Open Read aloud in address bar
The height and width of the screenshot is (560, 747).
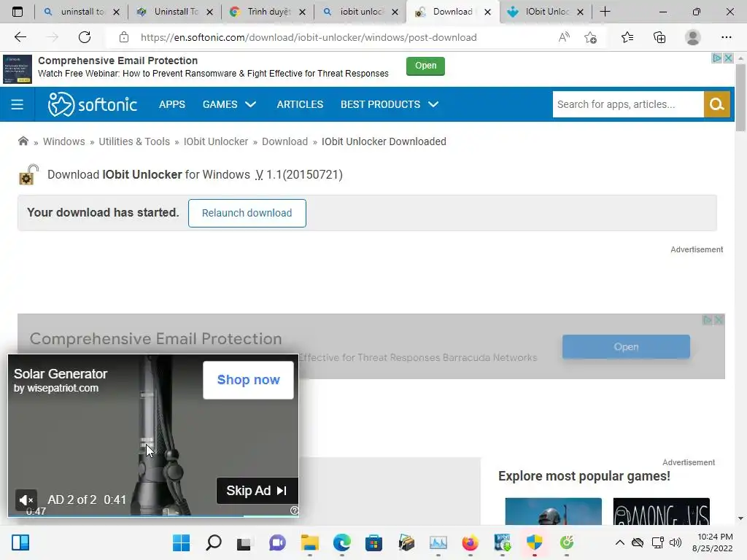[564, 37]
